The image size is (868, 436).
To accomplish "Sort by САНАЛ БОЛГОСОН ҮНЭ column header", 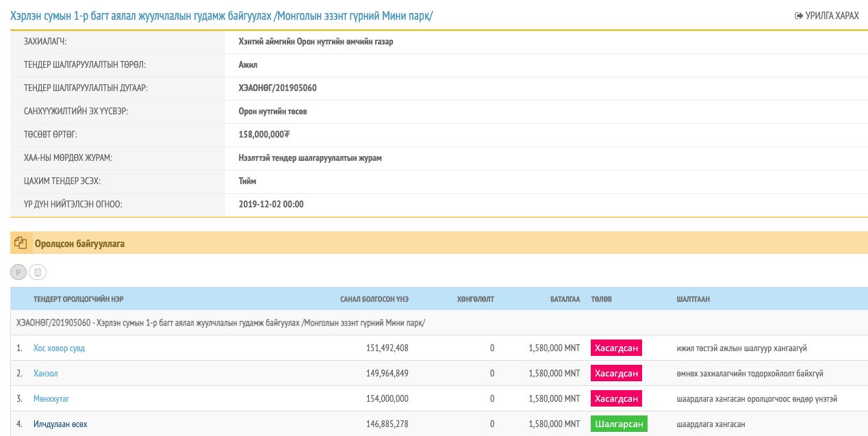I will [x=374, y=299].
